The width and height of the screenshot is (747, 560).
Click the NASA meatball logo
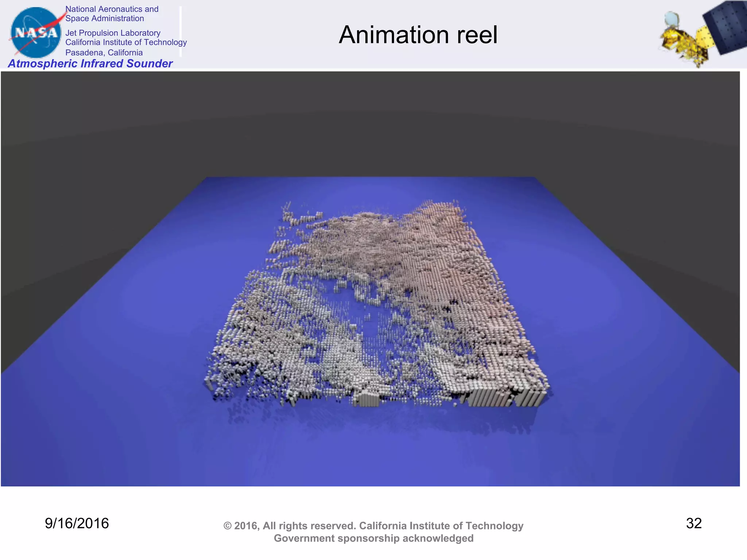click(x=35, y=33)
